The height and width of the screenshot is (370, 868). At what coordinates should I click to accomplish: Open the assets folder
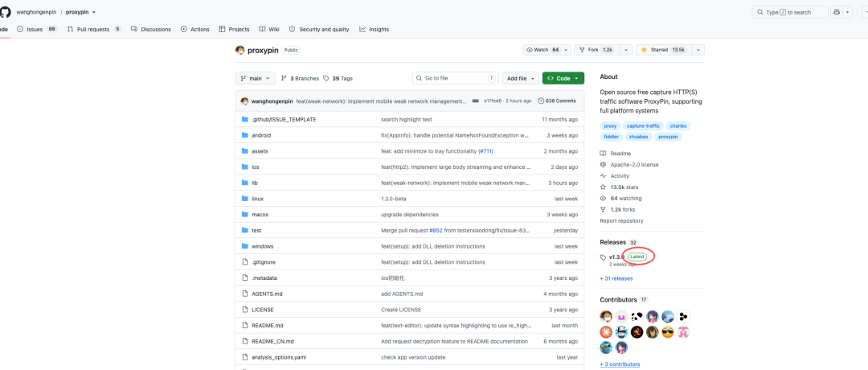pos(260,151)
